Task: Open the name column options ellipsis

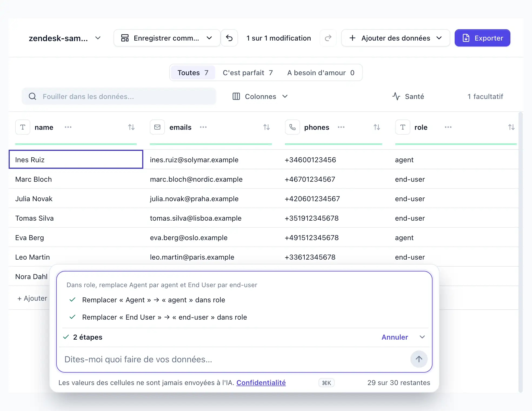Action: point(68,127)
